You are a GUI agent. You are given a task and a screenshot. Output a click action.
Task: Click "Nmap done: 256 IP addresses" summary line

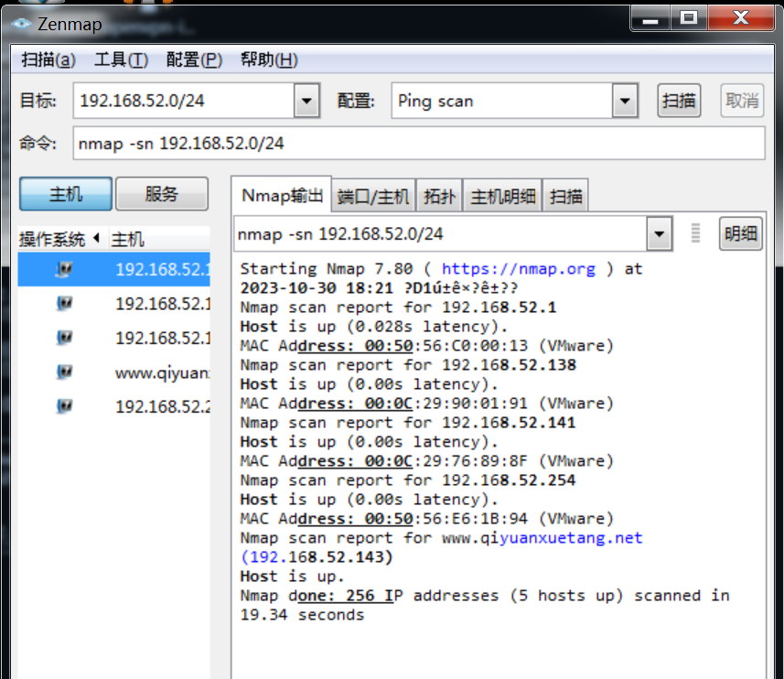click(485, 596)
